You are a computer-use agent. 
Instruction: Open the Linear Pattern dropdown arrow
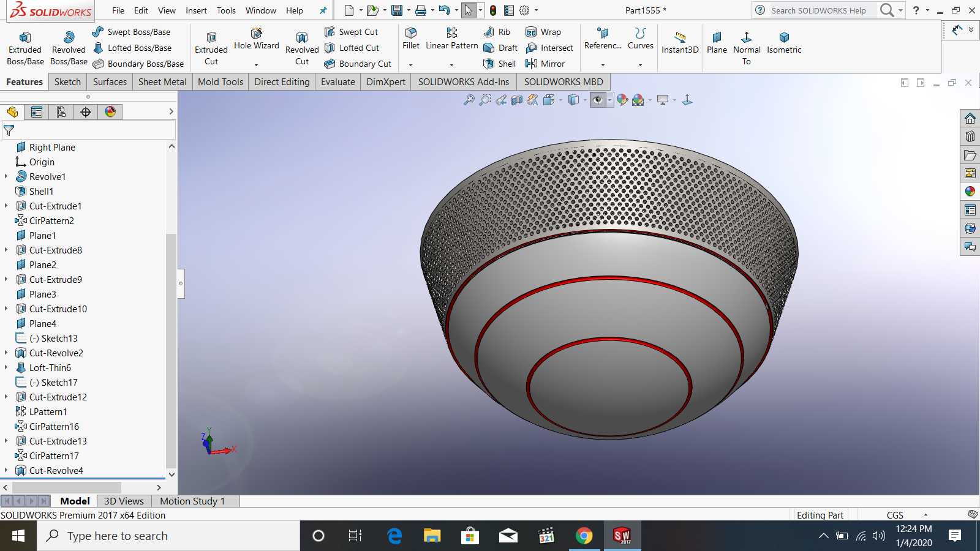tap(451, 64)
